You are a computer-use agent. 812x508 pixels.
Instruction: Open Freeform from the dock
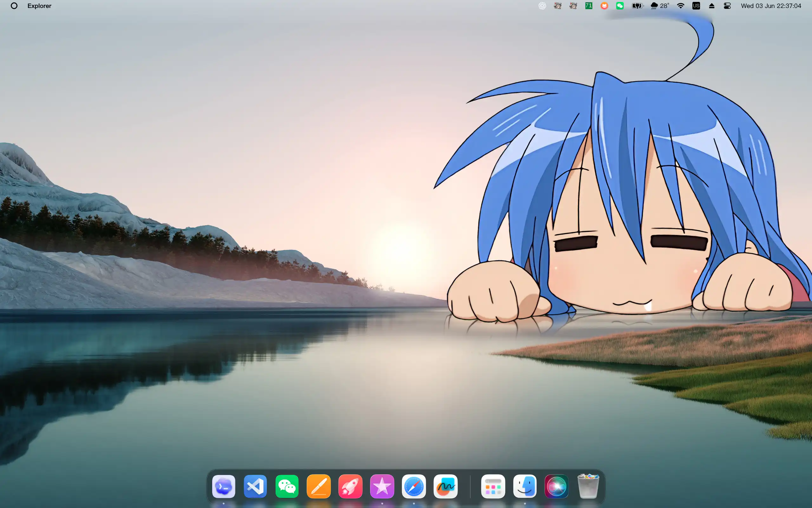tap(446, 486)
